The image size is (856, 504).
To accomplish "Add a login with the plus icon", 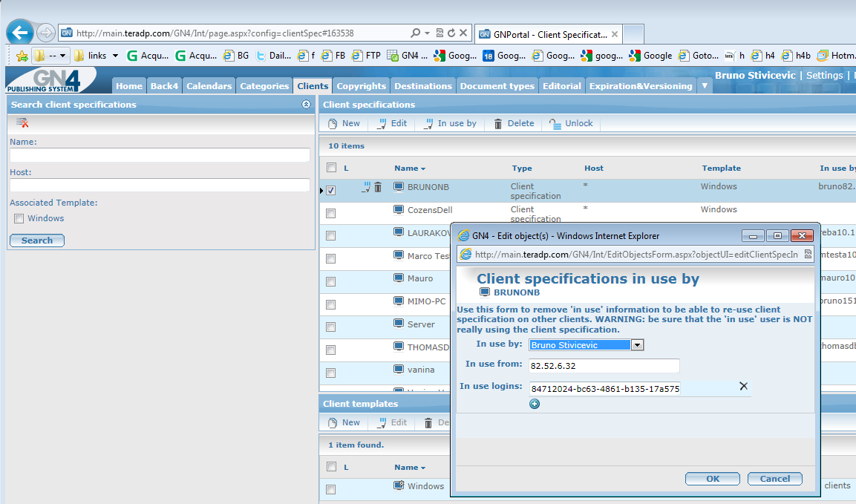I will (x=535, y=404).
